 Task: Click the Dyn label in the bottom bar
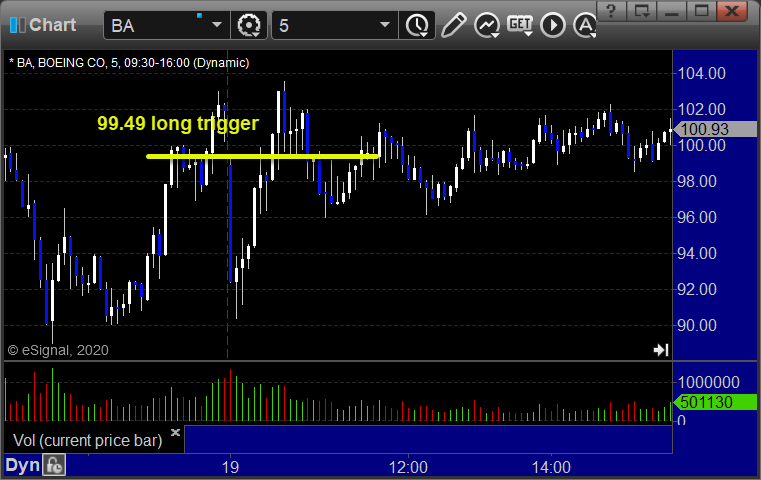22,465
